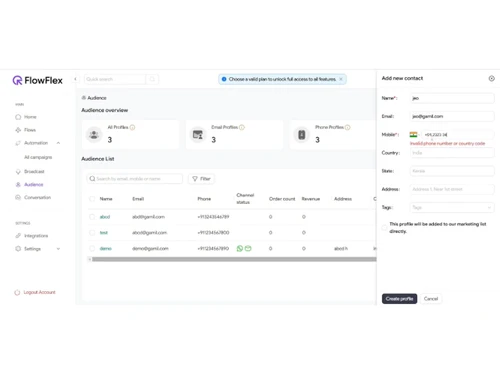500x375 pixels.
Task: Open the test contact link
Action: [104, 233]
